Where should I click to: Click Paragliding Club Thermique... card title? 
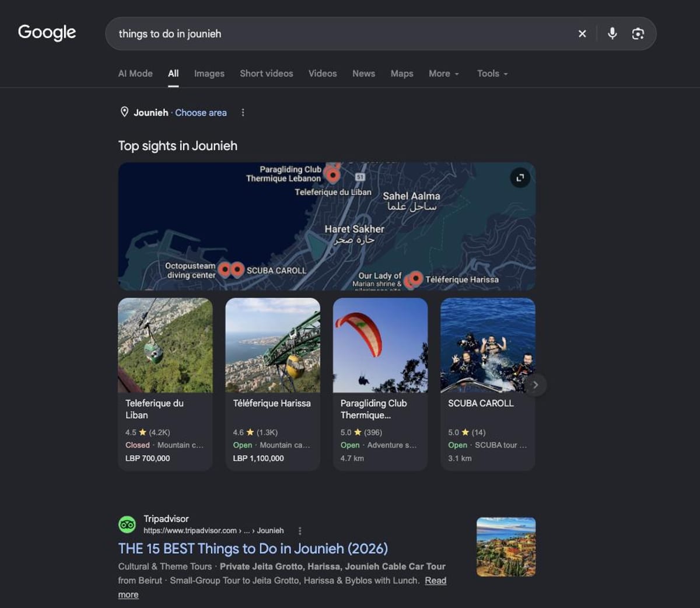click(x=374, y=409)
